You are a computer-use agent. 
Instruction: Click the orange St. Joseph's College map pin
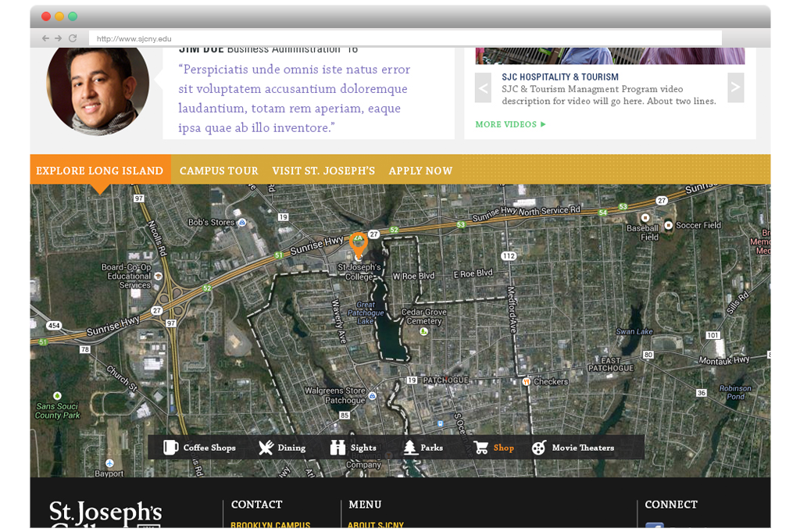358,244
